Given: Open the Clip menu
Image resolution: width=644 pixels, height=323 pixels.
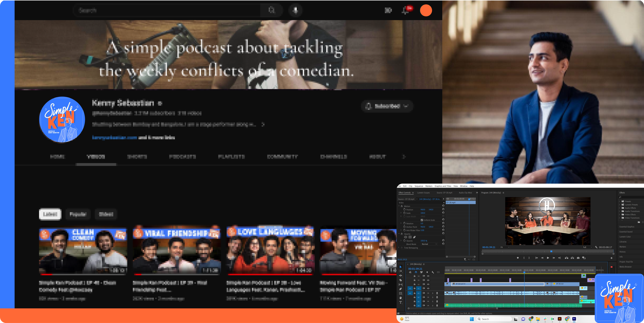Looking at the screenshot, I should 410,186.
